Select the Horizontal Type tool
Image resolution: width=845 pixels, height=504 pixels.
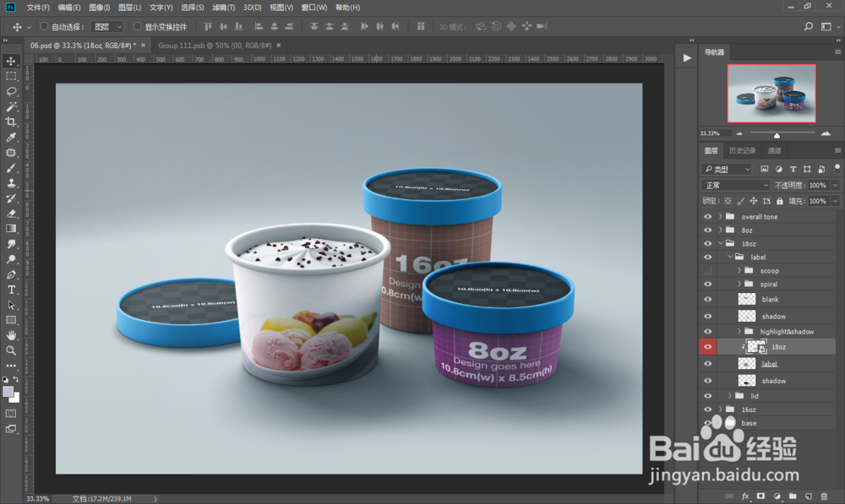click(11, 290)
